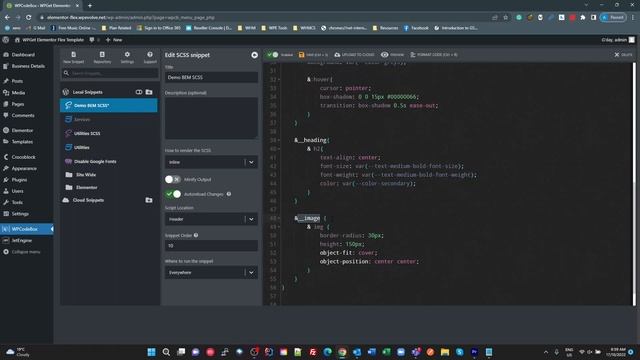This screenshot has height=360, width=640.
Task: Click Format Code in the editor toolbar
Action: pyautogui.click(x=434, y=55)
